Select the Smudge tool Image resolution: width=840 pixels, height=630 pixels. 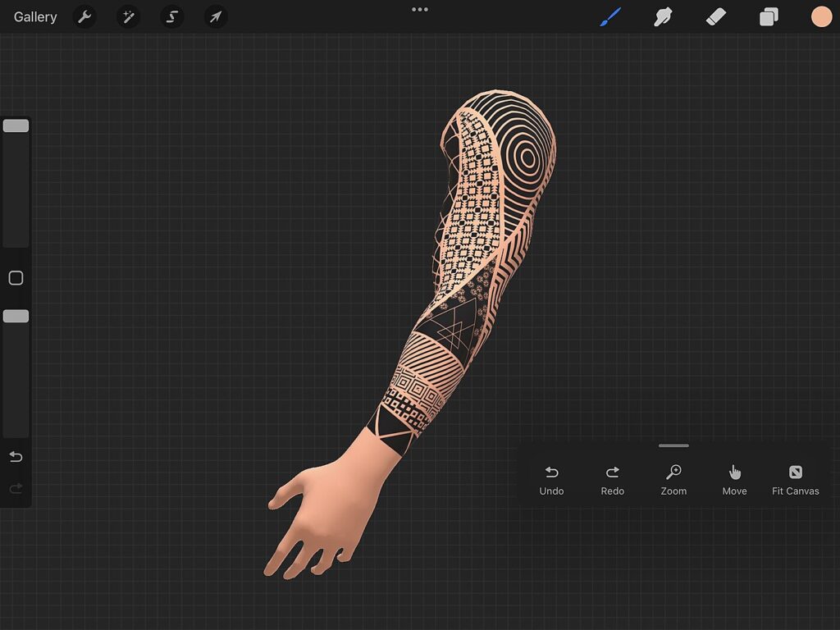click(x=663, y=16)
